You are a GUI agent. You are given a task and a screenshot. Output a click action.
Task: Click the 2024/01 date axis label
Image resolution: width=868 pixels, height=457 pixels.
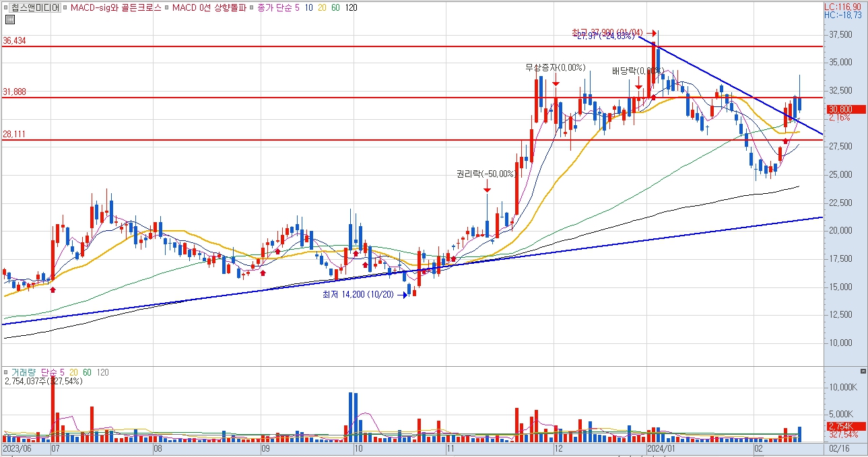click(x=661, y=448)
